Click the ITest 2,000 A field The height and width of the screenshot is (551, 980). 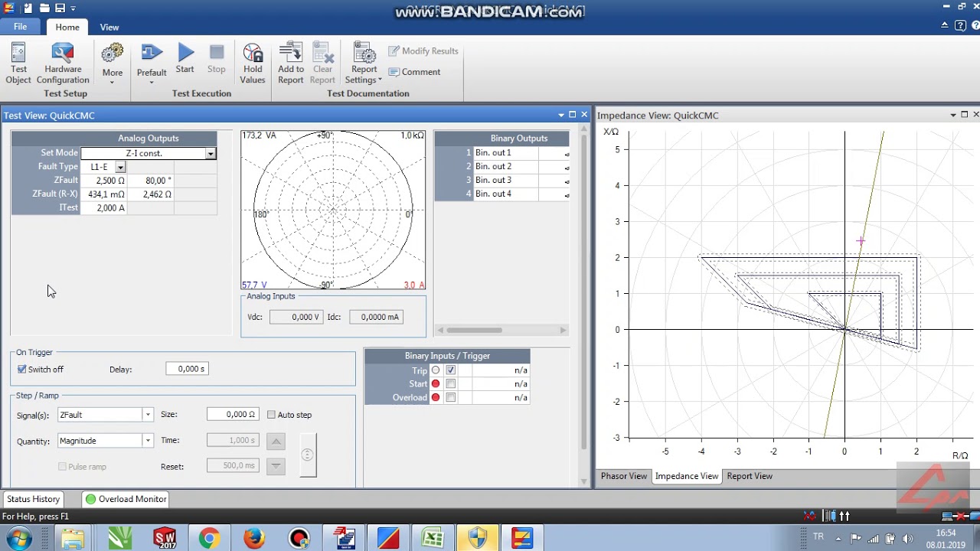pos(103,208)
